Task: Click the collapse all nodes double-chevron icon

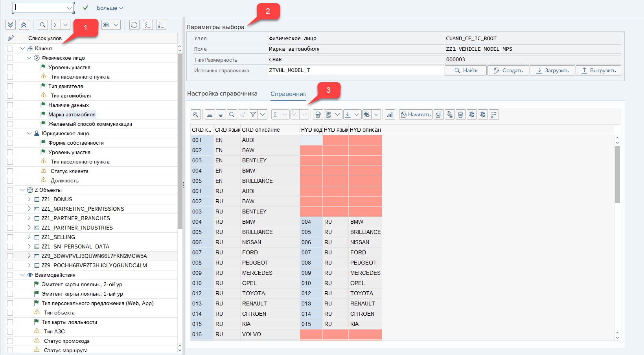Action: 24,25
